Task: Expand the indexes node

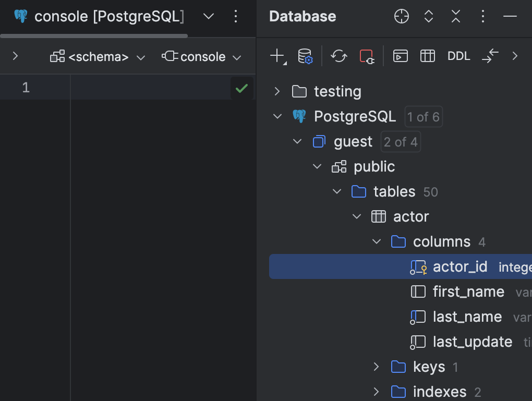Action: coord(377,391)
